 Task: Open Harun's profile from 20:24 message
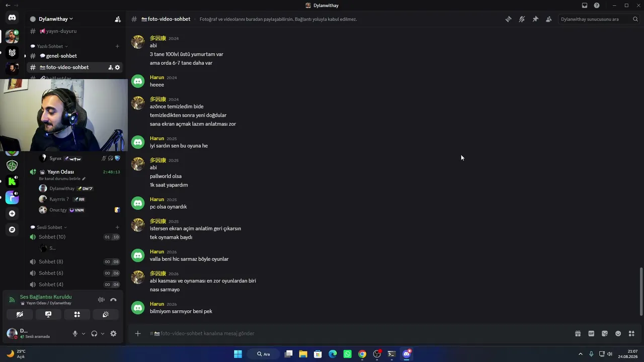click(x=157, y=77)
